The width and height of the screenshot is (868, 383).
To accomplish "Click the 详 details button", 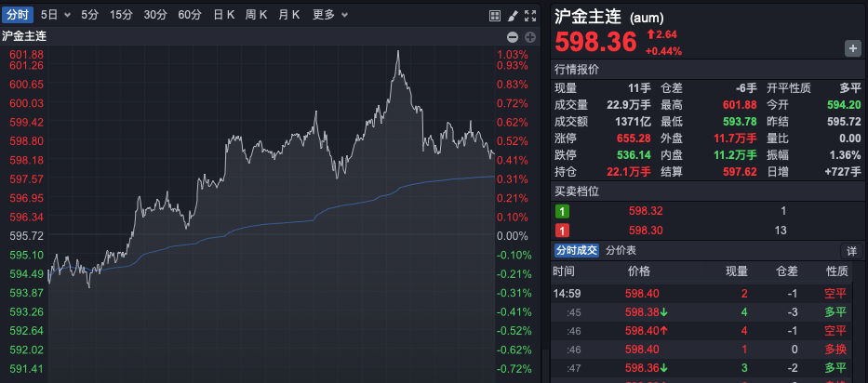I will 851,251.
